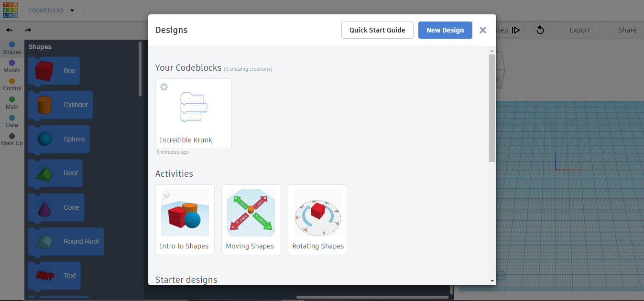Click Export in the top toolbar
The width and height of the screenshot is (644, 301).
(580, 30)
